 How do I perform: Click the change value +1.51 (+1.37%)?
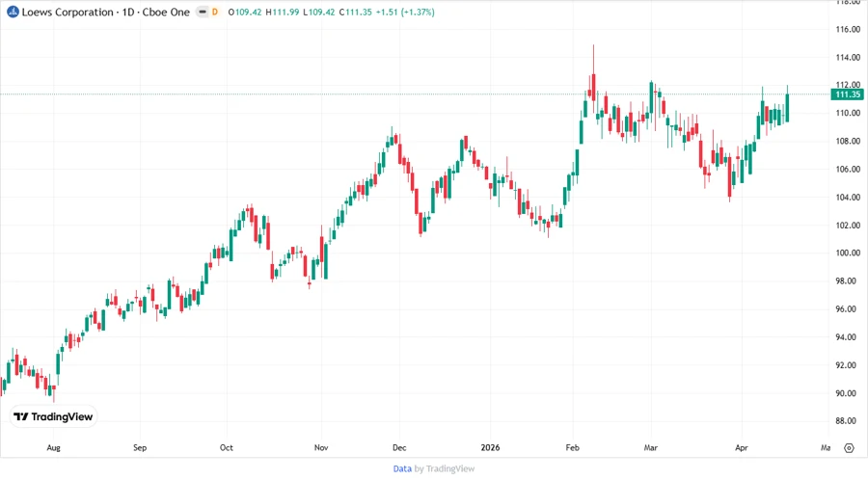[x=405, y=12]
